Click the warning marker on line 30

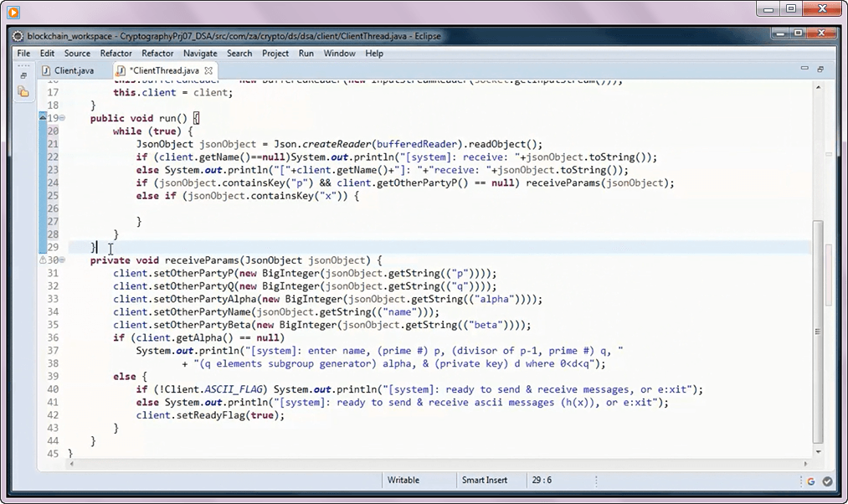click(x=44, y=260)
